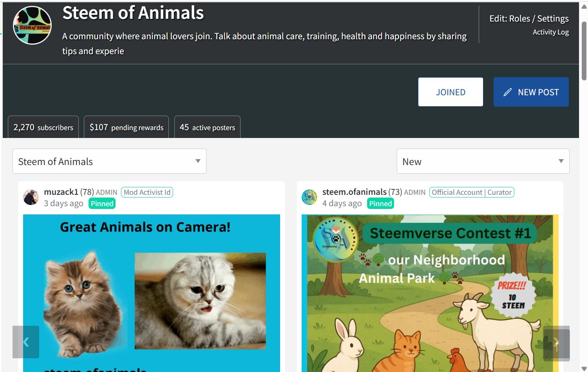This screenshot has width=588, height=372.
Task: Open the Roles edit link
Action: pos(519,19)
